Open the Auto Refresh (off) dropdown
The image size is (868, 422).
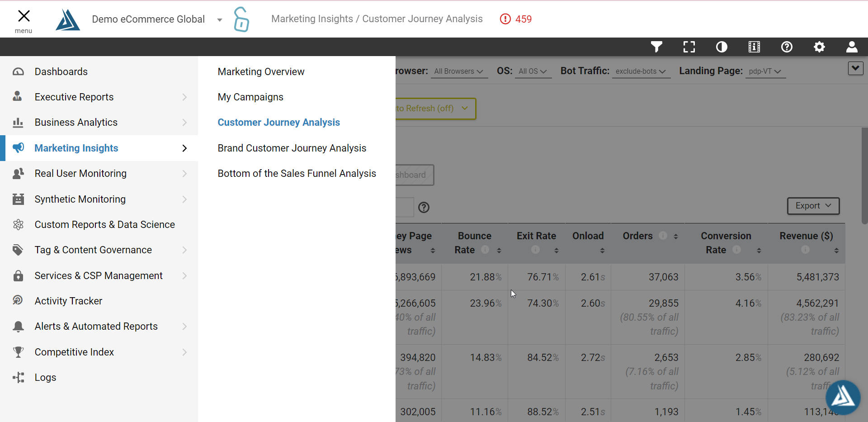[x=435, y=109]
